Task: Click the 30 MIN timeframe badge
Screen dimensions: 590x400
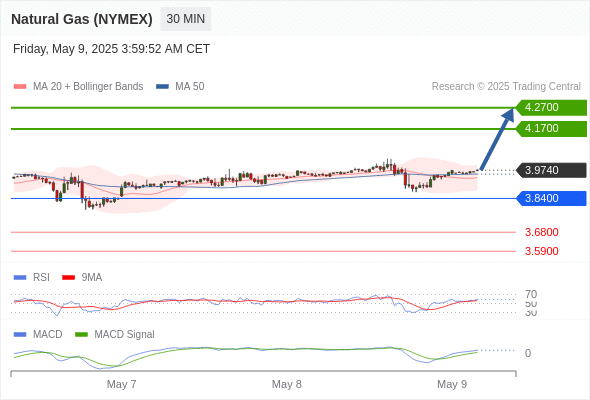Action: 186,19
